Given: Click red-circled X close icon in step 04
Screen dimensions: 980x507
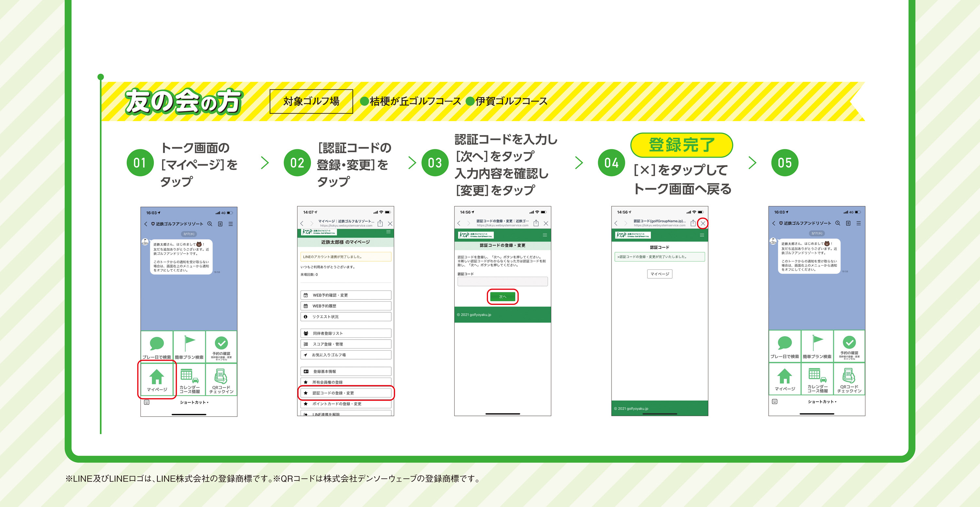Looking at the screenshot, I should (703, 224).
